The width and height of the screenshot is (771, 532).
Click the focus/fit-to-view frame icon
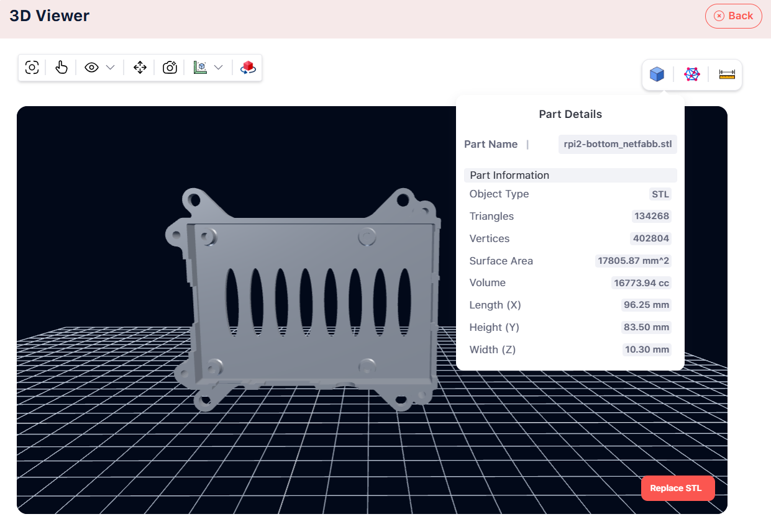point(32,68)
